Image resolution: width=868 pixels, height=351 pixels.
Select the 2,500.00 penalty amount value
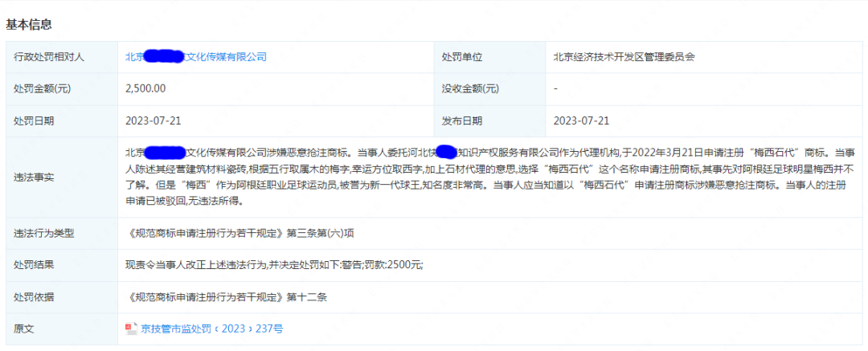pos(145,88)
